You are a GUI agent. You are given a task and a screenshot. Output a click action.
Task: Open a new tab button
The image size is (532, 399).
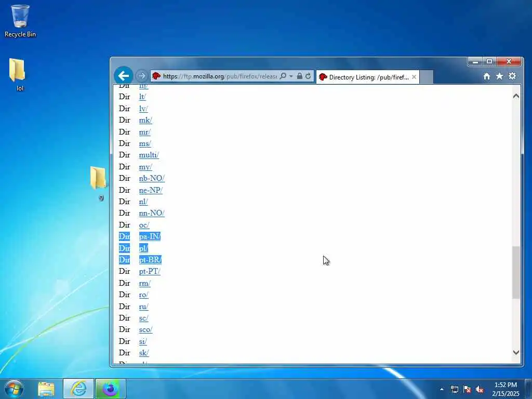[x=427, y=77]
